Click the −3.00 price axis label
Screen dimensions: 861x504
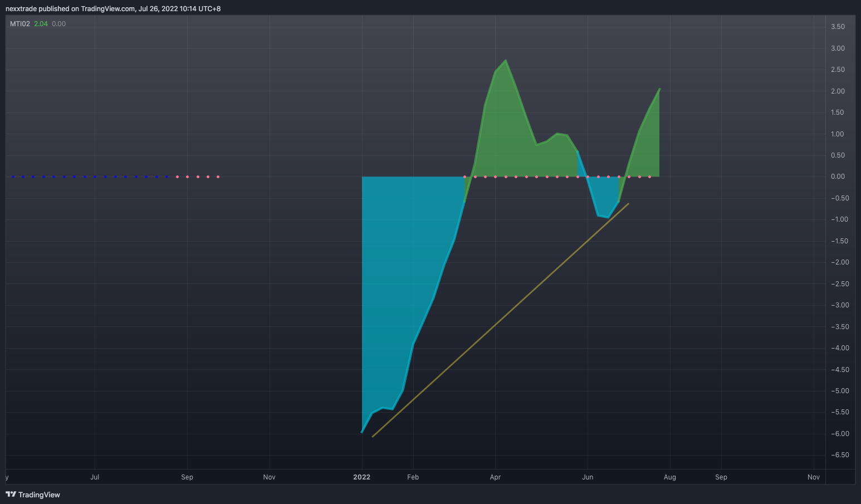point(840,305)
